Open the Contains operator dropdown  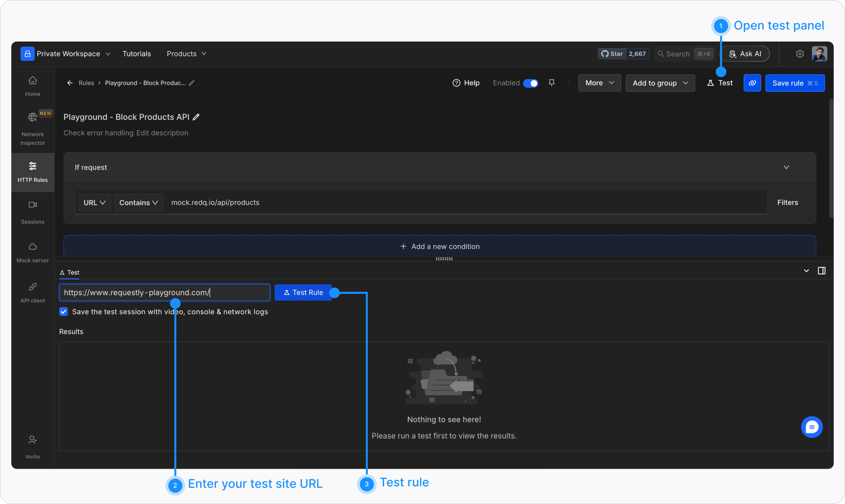click(138, 203)
